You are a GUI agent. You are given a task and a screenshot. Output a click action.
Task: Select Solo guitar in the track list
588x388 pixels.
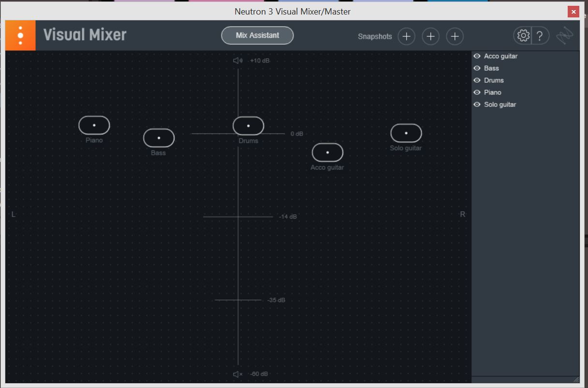pyautogui.click(x=500, y=104)
